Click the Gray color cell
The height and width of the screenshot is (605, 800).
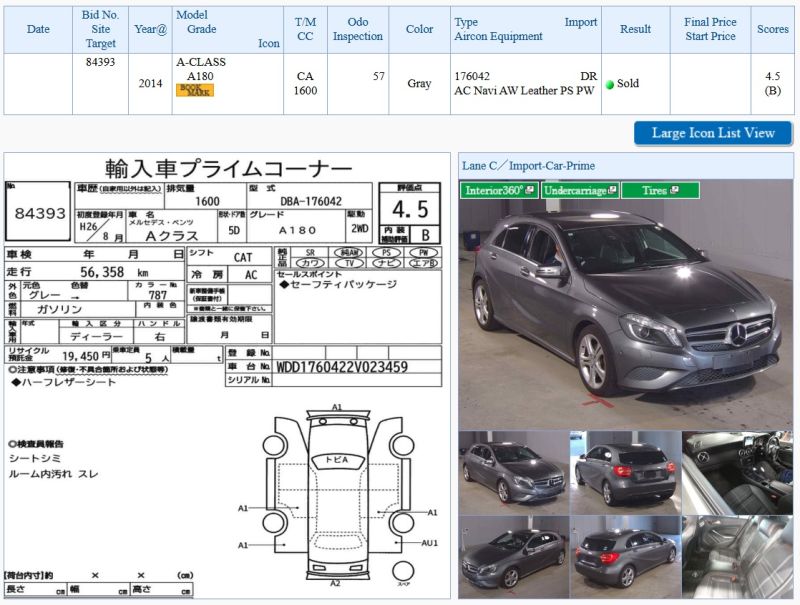(x=419, y=84)
